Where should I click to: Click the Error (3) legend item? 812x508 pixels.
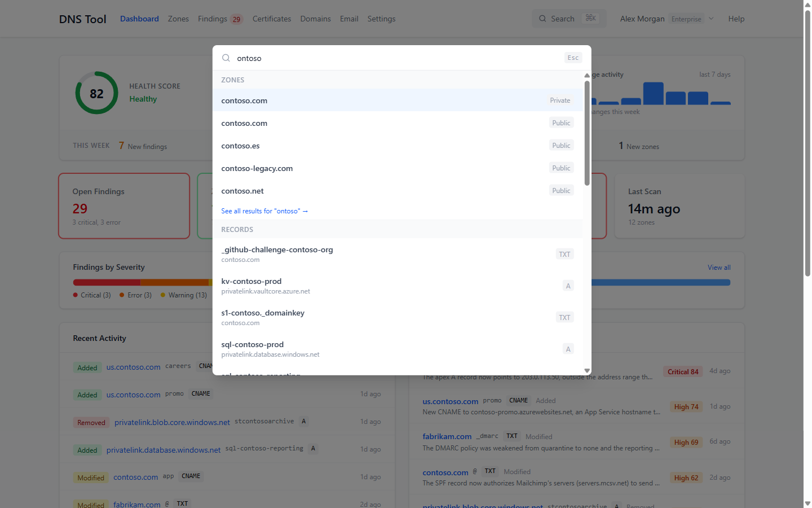click(x=136, y=295)
